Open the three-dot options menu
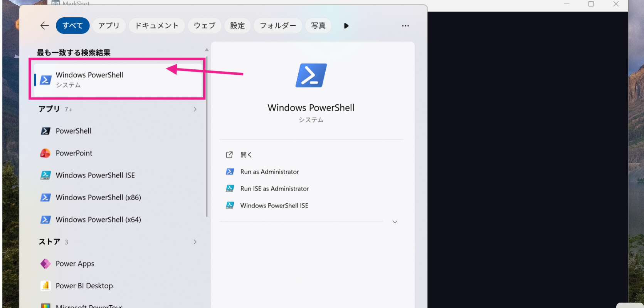 [405, 26]
